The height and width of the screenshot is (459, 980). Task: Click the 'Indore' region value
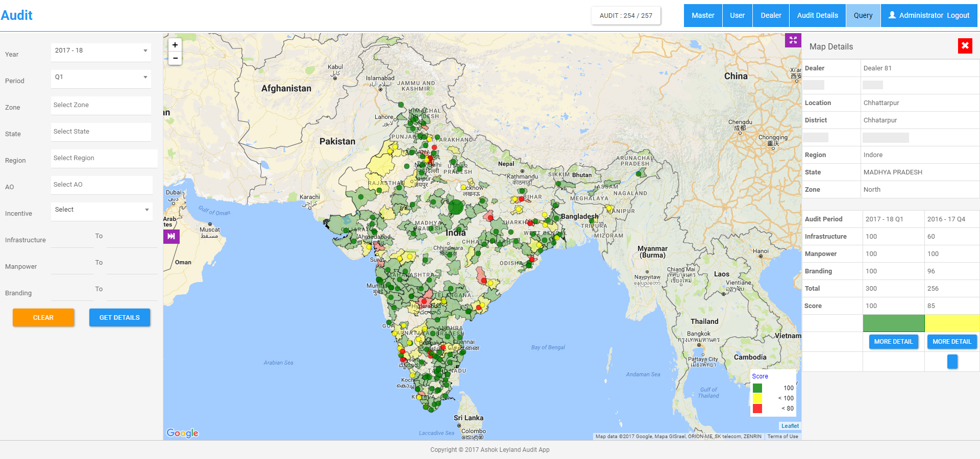coord(873,155)
